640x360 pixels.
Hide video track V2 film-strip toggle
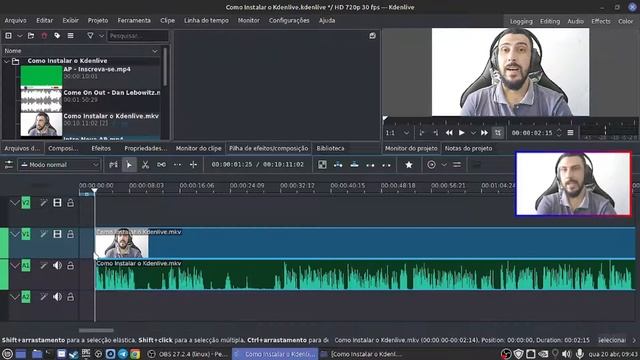pos(57,202)
